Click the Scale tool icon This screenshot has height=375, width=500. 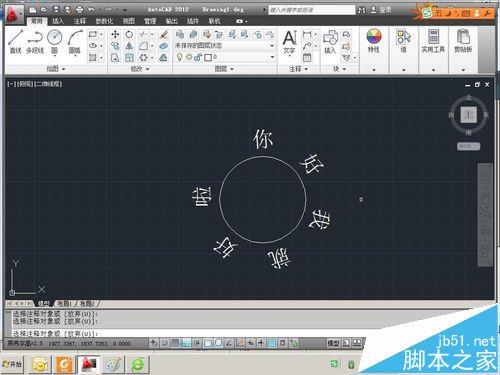pos(129,58)
